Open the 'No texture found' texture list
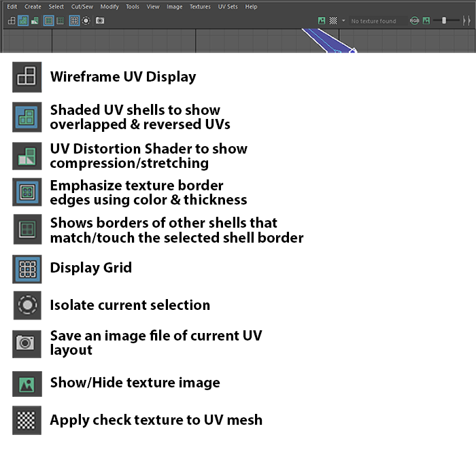This screenshot has height=454, width=476. 374,21
